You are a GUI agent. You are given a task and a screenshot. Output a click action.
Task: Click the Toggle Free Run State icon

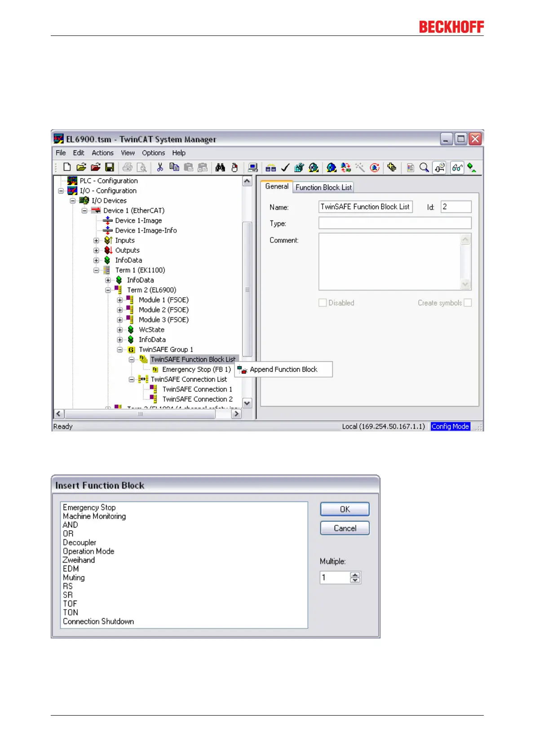pos(375,167)
